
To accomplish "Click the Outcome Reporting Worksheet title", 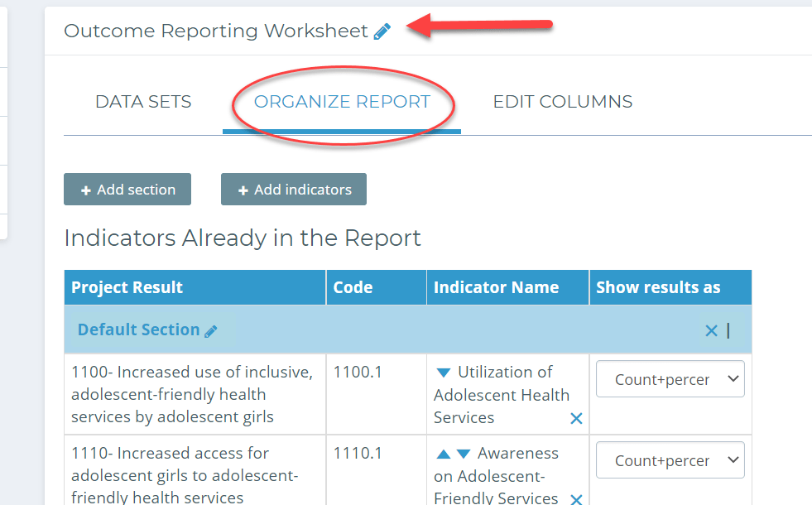I will click(216, 31).
